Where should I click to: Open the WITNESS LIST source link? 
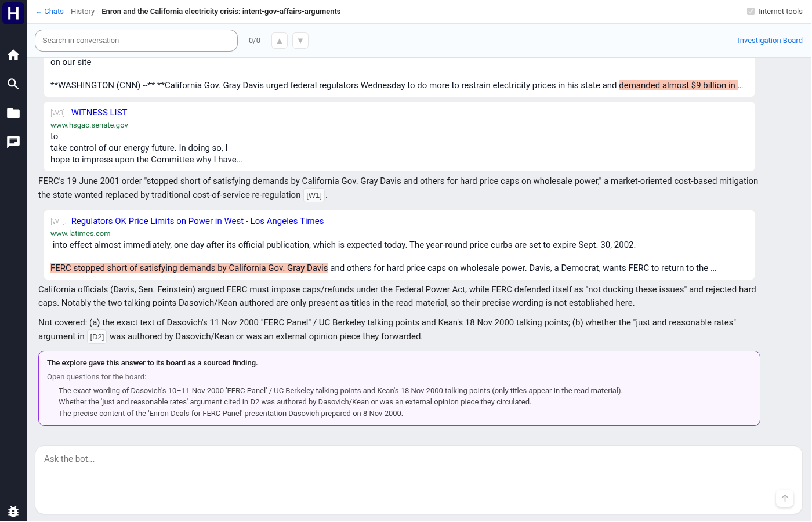pos(99,113)
